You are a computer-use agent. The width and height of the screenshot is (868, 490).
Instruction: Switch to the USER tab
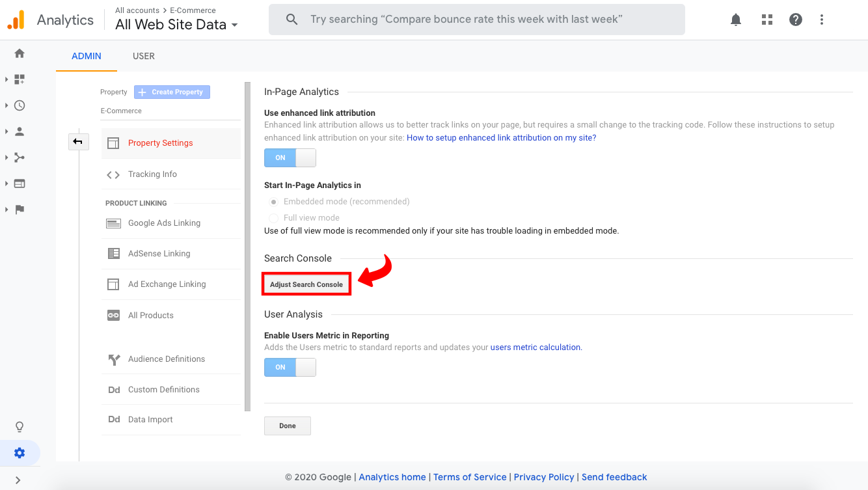click(x=143, y=56)
